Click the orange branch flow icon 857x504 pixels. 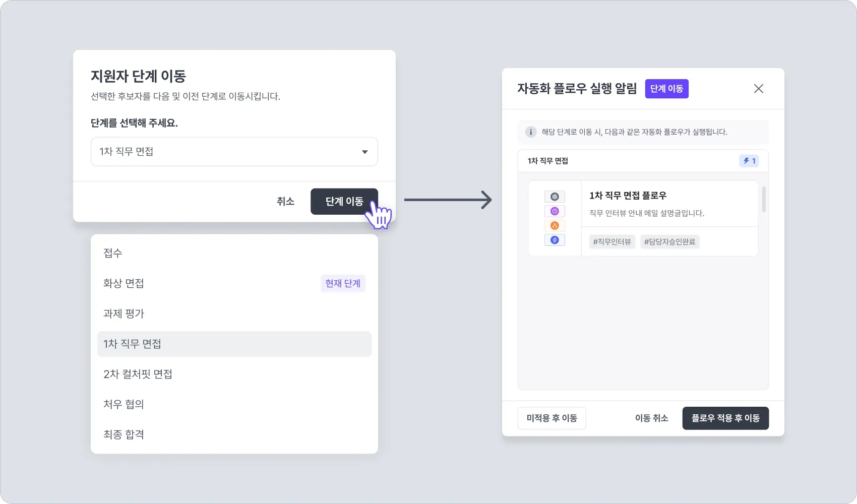click(555, 226)
